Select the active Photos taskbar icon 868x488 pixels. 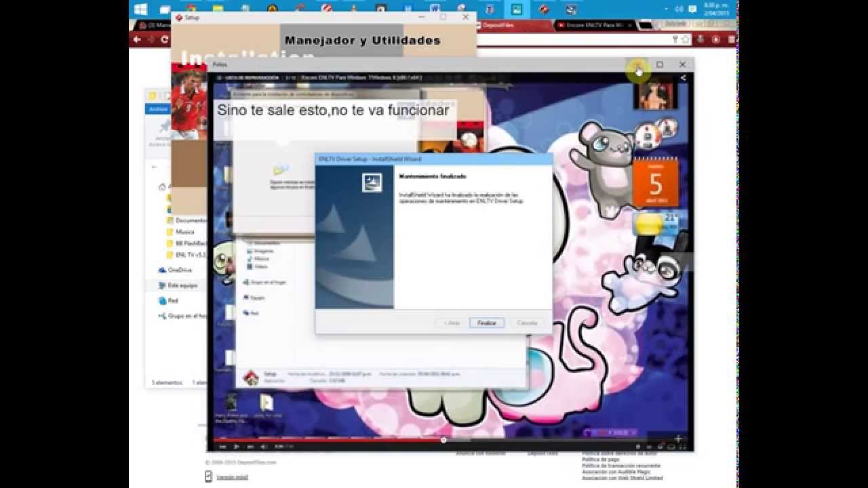click(x=516, y=9)
